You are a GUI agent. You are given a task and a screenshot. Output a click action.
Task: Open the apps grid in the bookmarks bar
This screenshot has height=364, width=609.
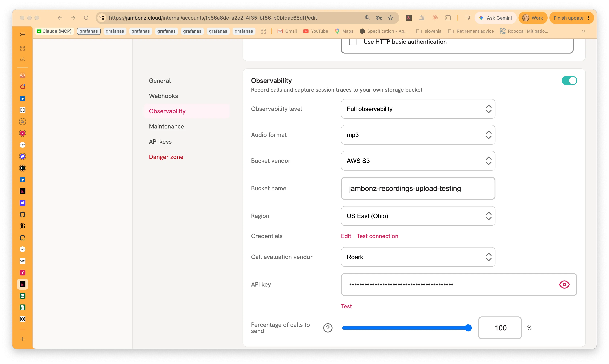tap(263, 31)
